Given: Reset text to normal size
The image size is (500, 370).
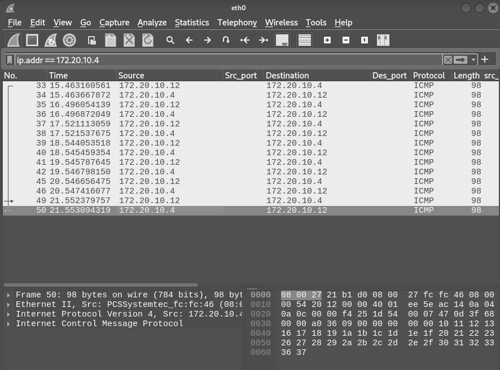Looking at the screenshot, I should point(365,40).
